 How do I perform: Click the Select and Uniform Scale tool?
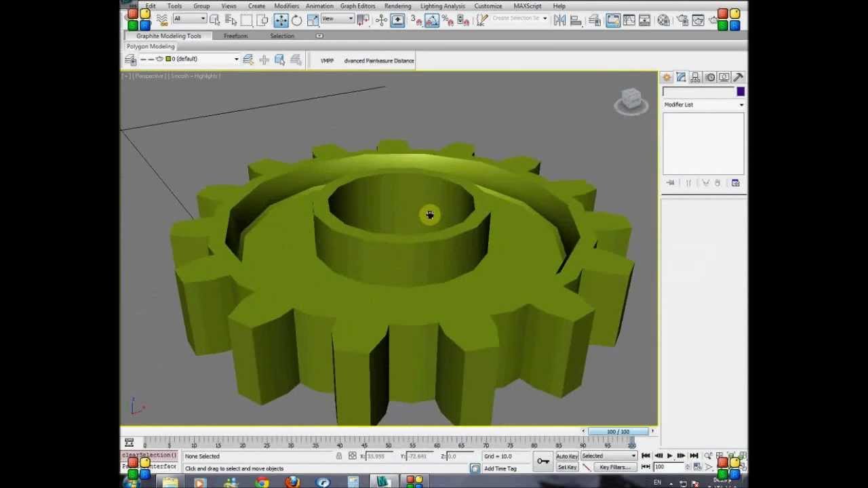click(x=313, y=20)
